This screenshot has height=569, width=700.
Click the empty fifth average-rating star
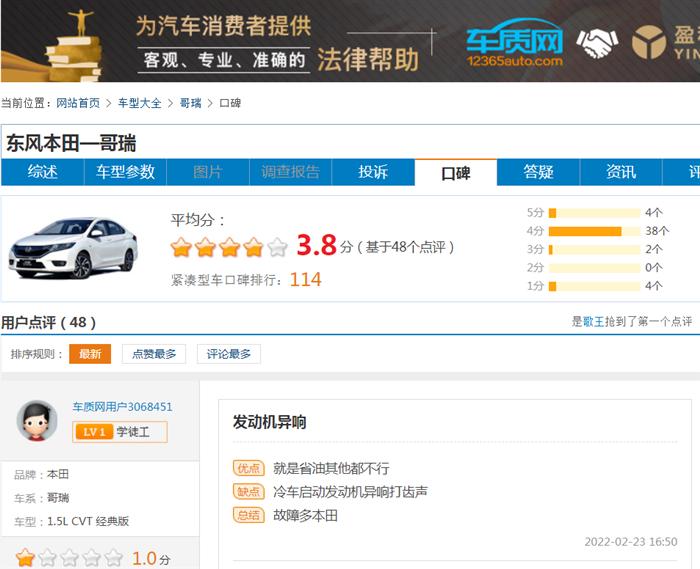point(277,247)
